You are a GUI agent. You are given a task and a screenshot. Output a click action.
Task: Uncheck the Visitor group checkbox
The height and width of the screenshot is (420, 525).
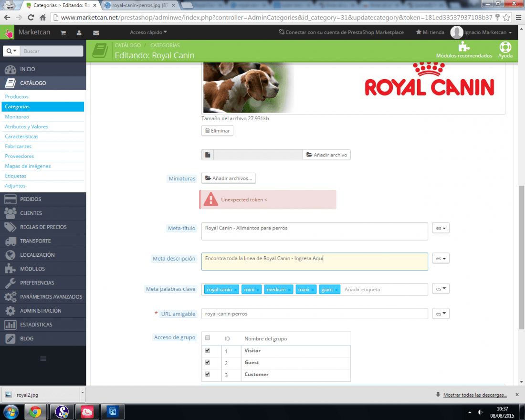click(208, 350)
